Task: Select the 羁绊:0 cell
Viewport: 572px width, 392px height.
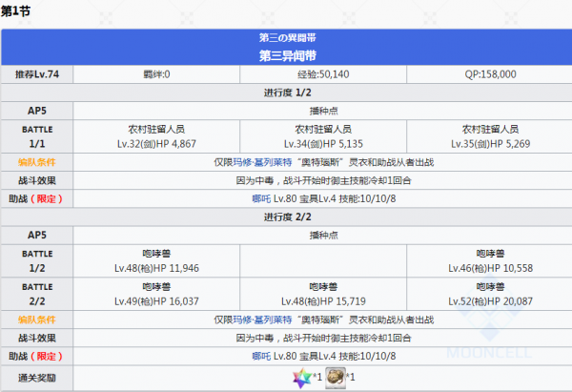Action: [156, 74]
